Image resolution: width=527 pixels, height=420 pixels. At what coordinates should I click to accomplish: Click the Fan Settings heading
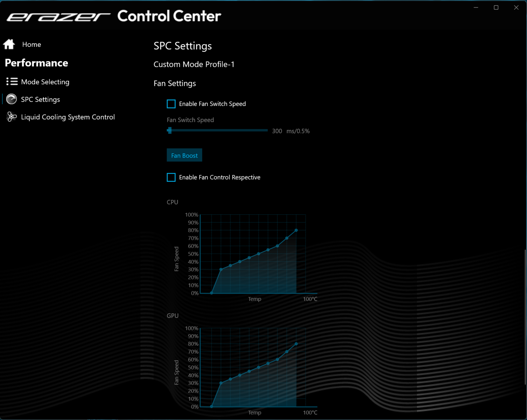coord(175,83)
